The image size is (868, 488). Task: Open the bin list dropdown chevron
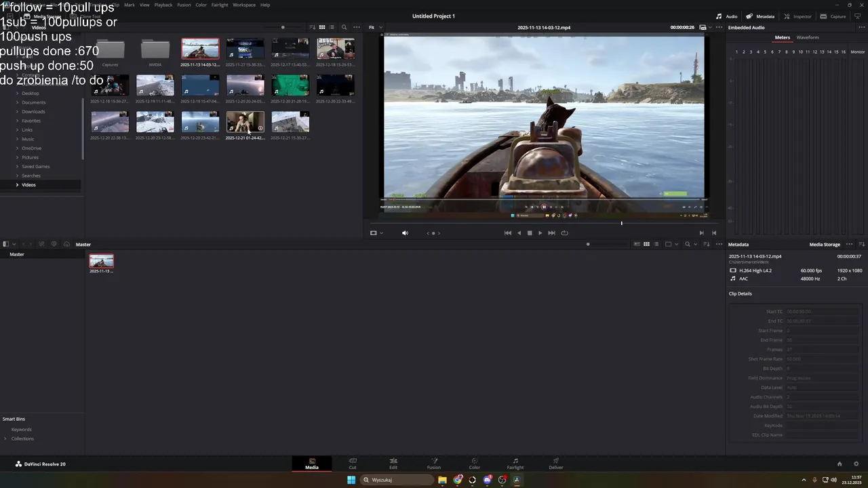pos(14,244)
